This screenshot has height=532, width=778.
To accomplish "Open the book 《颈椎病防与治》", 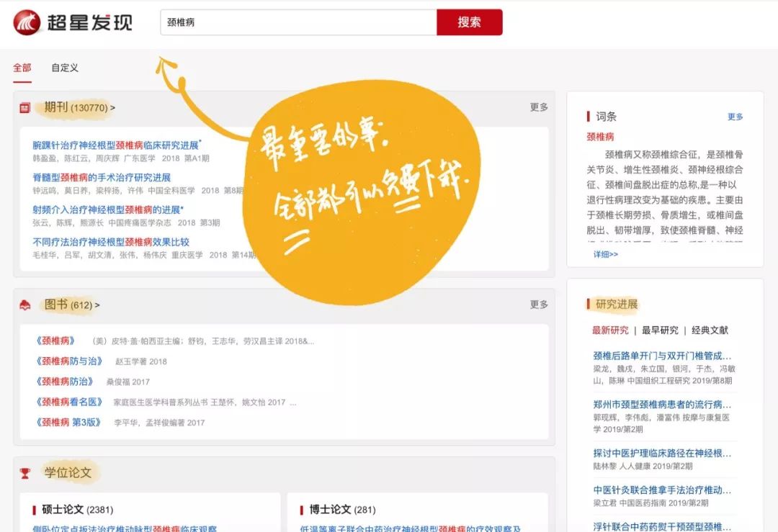I will pyautogui.click(x=69, y=361).
